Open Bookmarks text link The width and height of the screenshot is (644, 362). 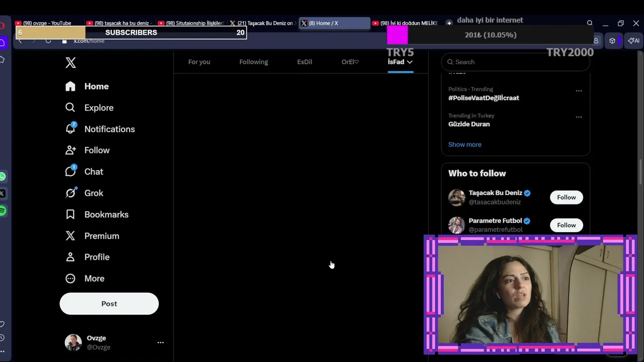pos(107,215)
